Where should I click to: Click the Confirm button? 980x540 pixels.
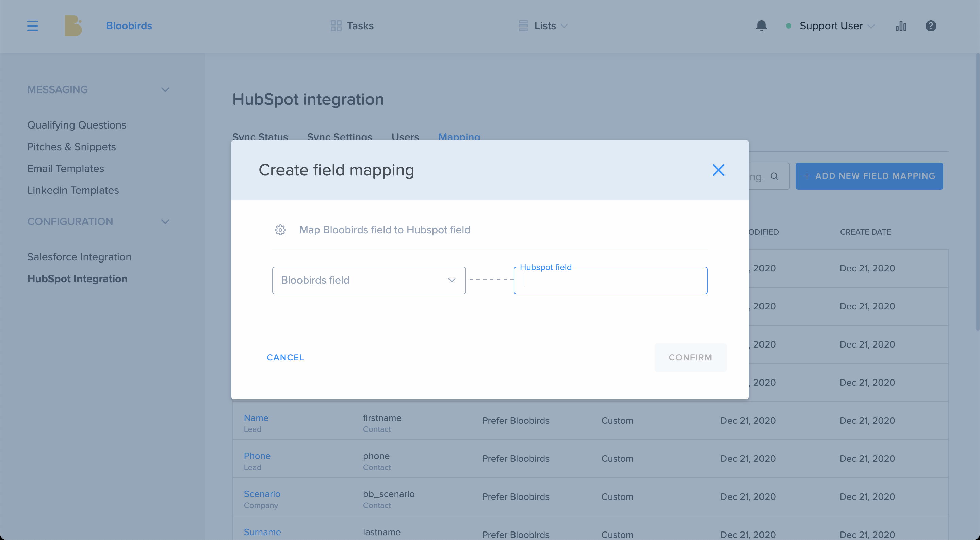coord(690,357)
